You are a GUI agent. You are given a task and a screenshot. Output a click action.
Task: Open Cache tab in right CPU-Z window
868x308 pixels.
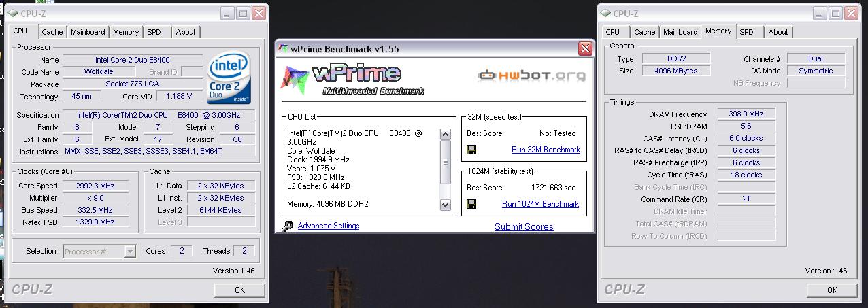point(644,32)
